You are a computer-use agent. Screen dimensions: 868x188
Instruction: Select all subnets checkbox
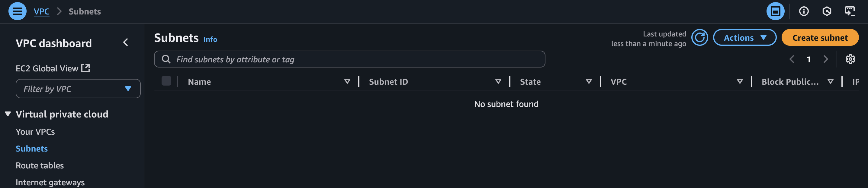[166, 81]
